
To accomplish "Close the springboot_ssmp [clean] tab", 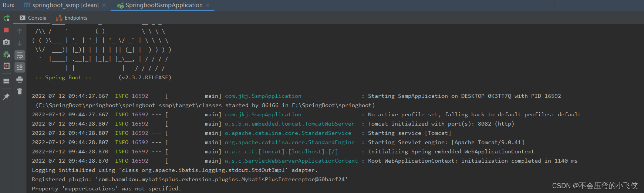I will [104, 5].
